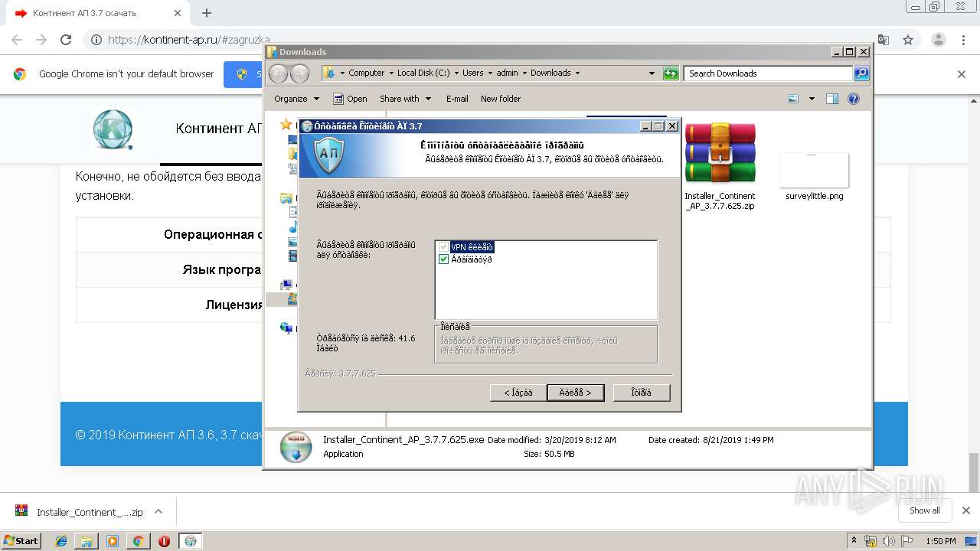Click the green refresh icon in the address bar
This screenshot has height=551, width=980.
[x=671, y=73]
